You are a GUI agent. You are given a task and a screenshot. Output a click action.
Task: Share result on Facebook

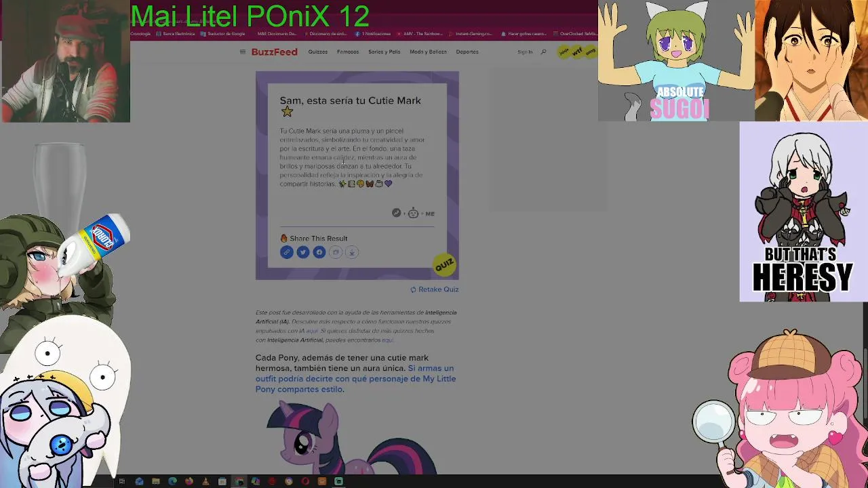coord(319,252)
